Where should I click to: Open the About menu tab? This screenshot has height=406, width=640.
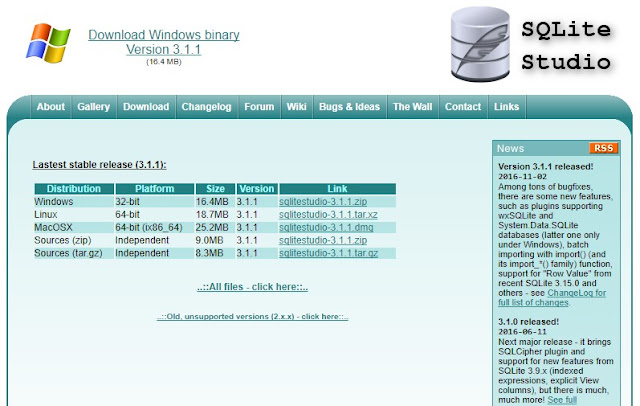51,107
